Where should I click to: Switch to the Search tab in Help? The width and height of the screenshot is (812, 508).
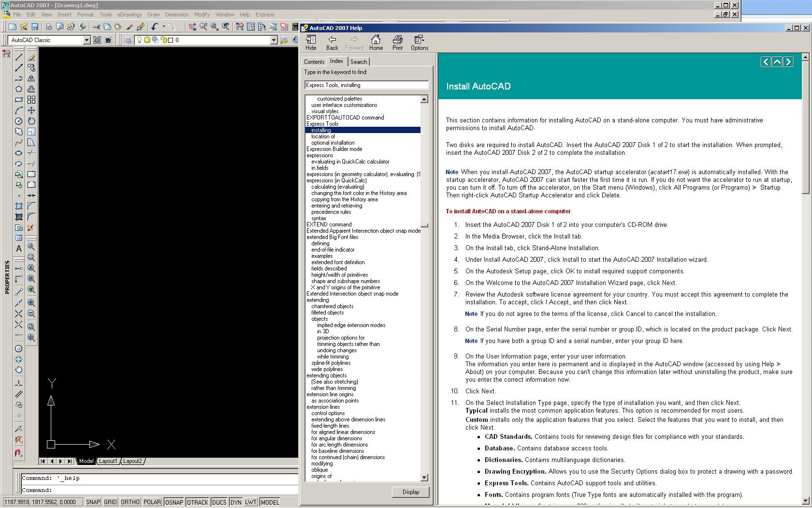click(x=359, y=62)
